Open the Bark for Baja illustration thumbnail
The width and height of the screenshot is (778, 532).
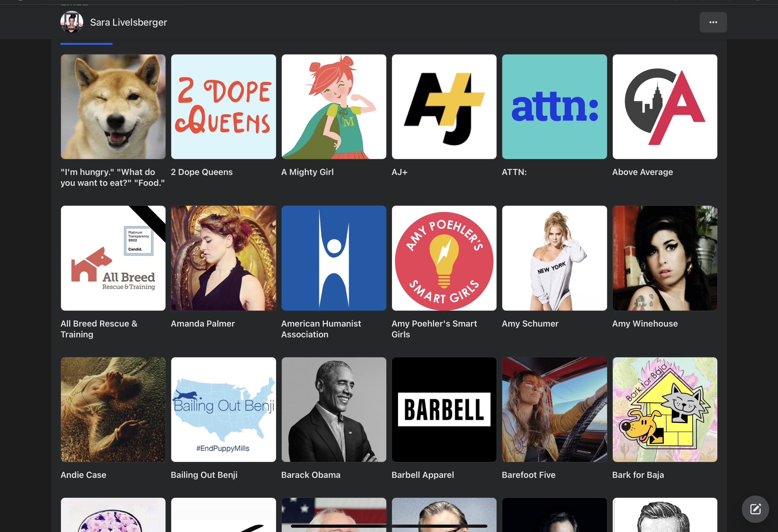click(665, 409)
